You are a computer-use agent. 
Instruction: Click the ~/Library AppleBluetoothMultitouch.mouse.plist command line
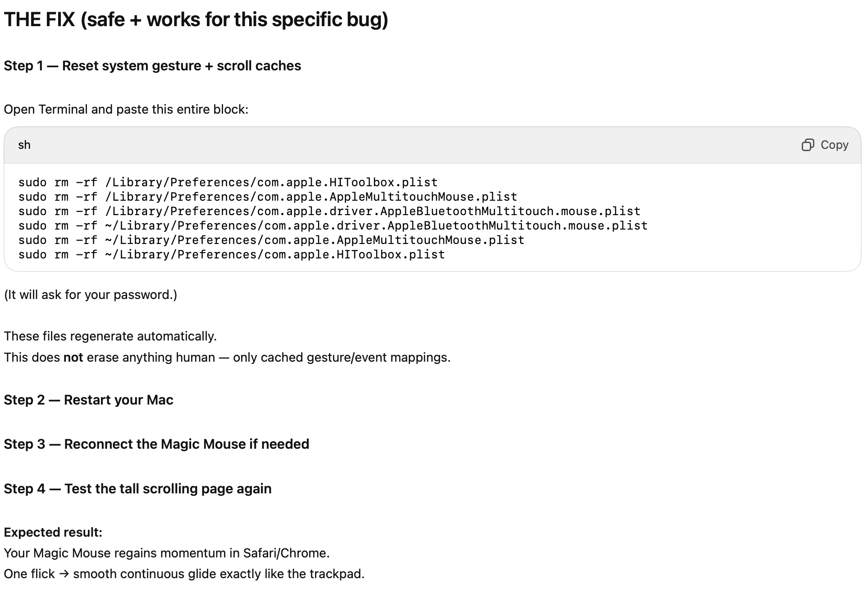[333, 226]
